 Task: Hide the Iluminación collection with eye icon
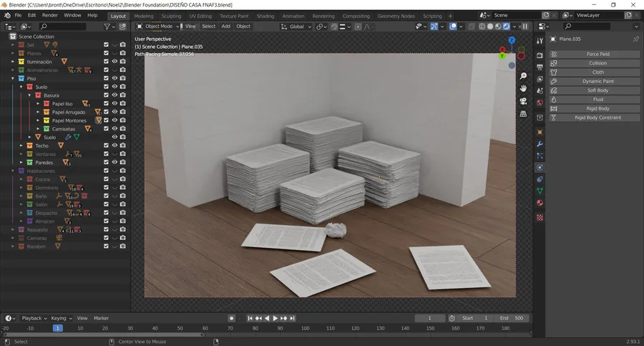pyautogui.click(x=114, y=62)
